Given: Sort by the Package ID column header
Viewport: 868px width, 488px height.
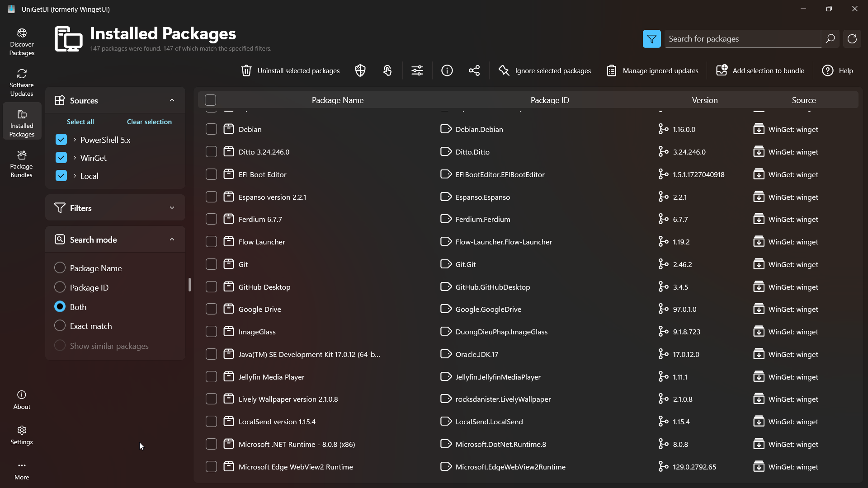Looking at the screenshot, I should [x=550, y=100].
